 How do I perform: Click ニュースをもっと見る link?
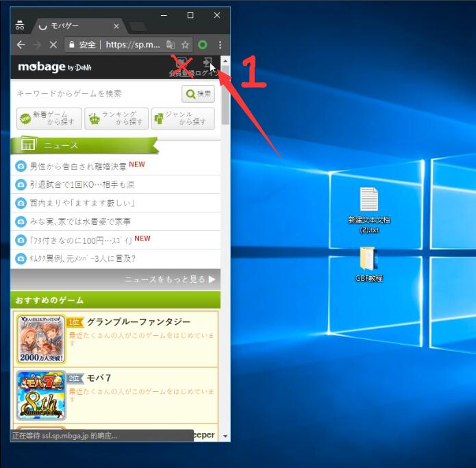point(170,280)
